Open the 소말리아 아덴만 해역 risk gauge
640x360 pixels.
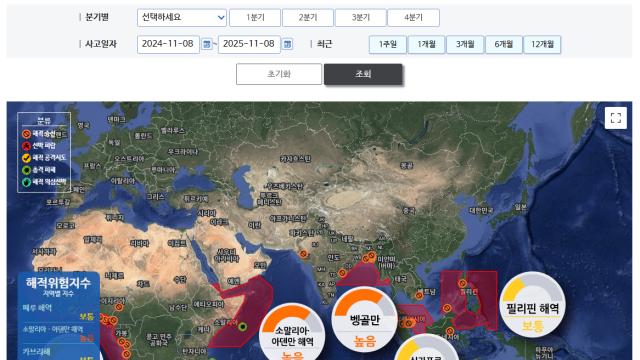(x=292, y=333)
